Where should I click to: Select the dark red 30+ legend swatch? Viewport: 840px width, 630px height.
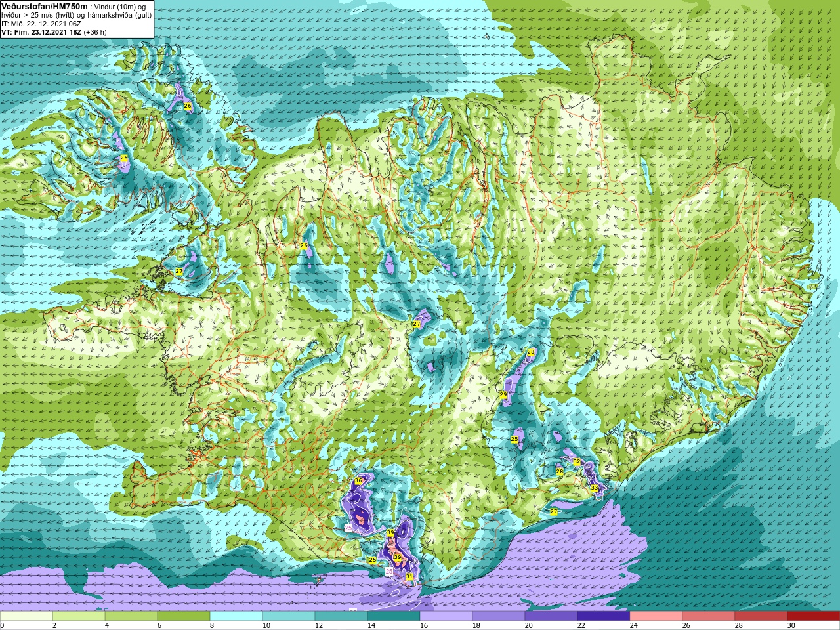click(814, 616)
